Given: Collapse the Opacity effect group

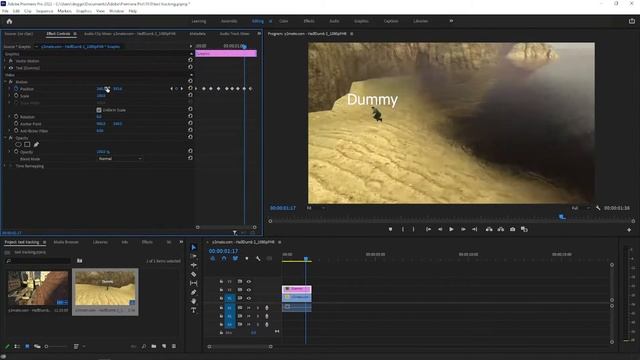Looking at the screenshot, I should point(5,138).
